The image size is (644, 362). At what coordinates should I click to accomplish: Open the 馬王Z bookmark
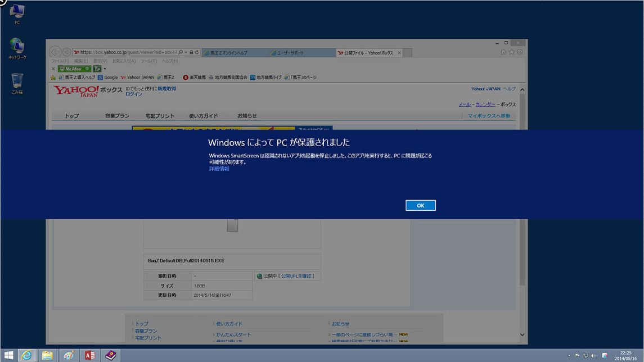tap(166, 77)
